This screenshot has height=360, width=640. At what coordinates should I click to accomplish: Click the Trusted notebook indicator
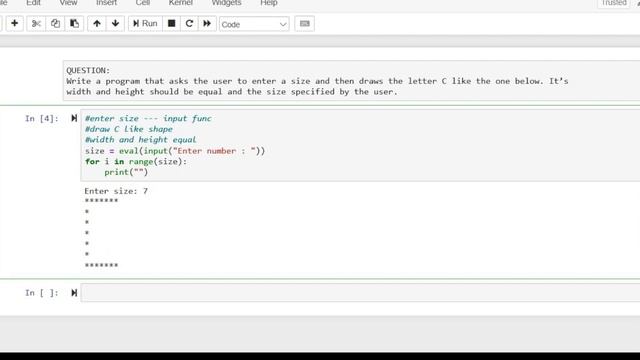(x=614, y=3)
